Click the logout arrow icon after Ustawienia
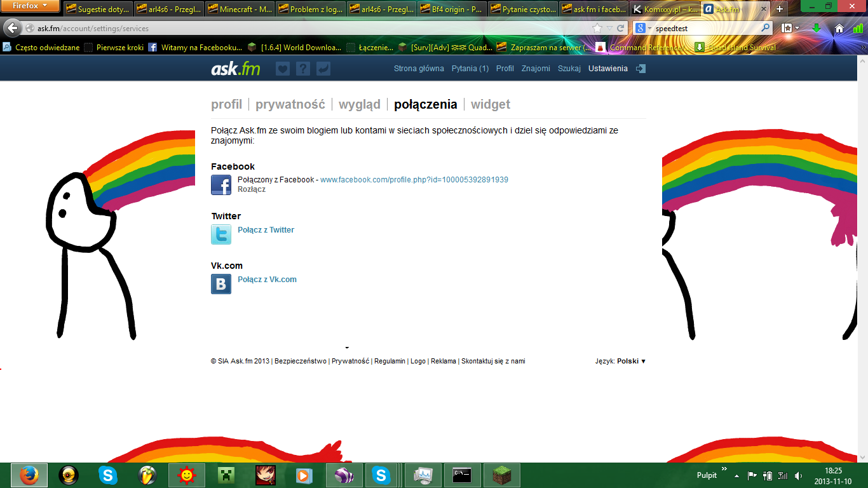Viewport: 868px width, 488px height. tap(641, 69)
